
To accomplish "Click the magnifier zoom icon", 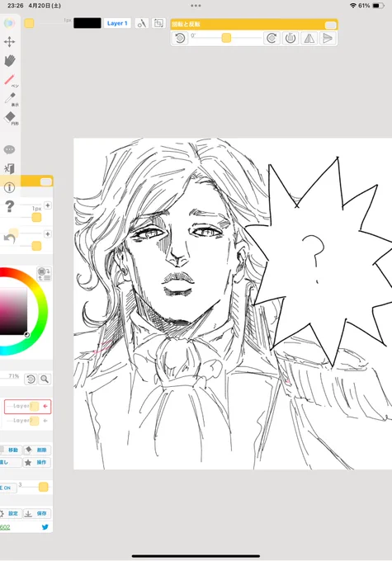I will click(x=45, y=379).
